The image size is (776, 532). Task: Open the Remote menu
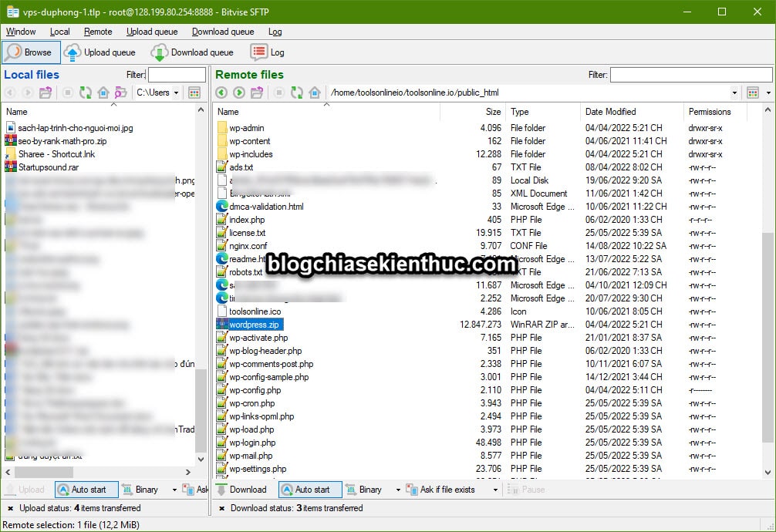pos(98,32)
